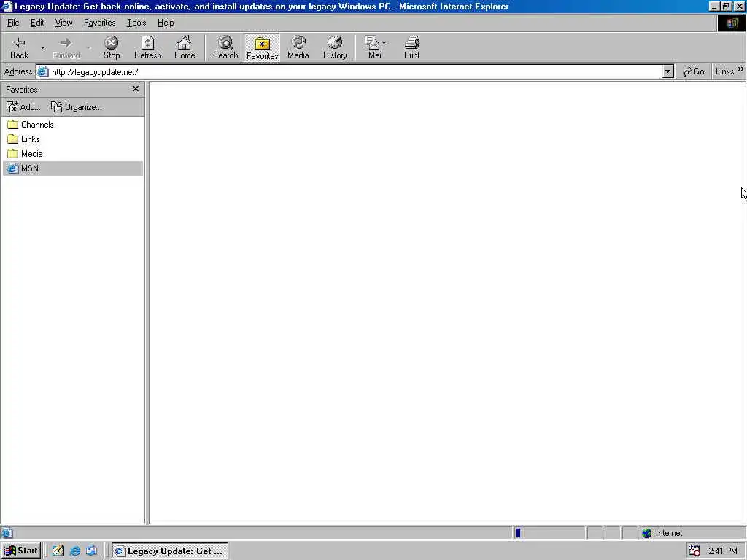Open the Search pane from the toolbar
The image size is (747, 560).
[x=225, y=47]
